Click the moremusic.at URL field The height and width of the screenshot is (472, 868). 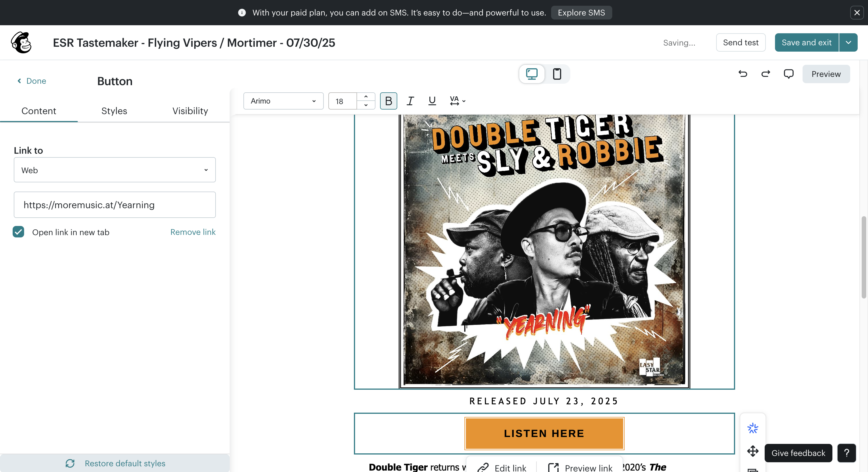(x=115, y=205)
